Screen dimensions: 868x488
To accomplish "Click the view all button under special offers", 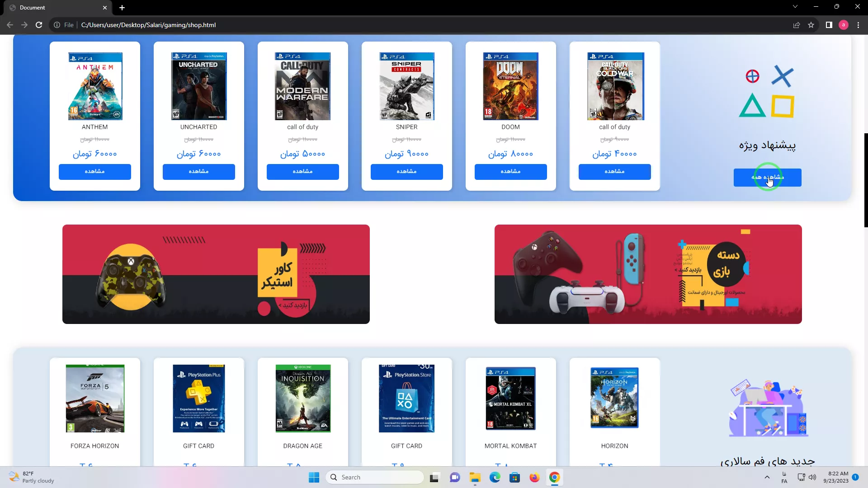I will (x=767, y=178).
